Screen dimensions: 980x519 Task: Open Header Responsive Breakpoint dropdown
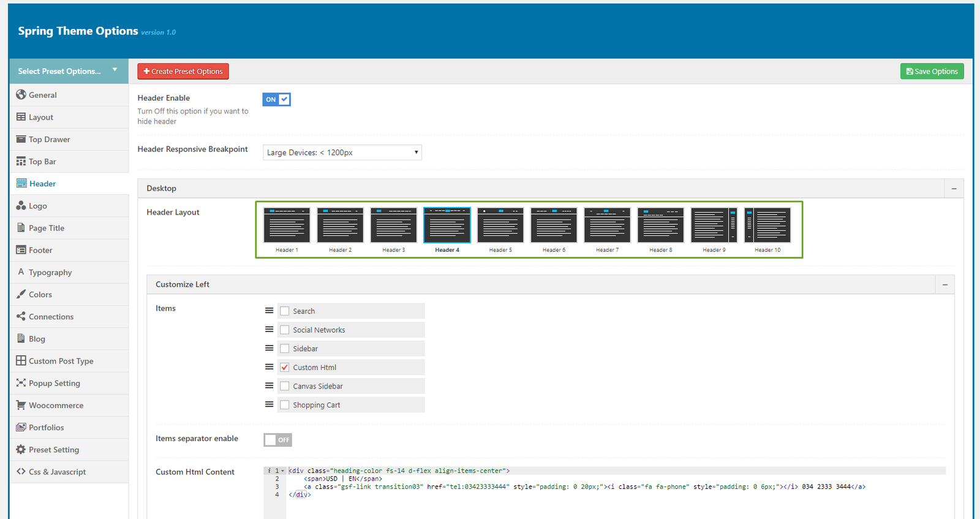click(342, 153)
